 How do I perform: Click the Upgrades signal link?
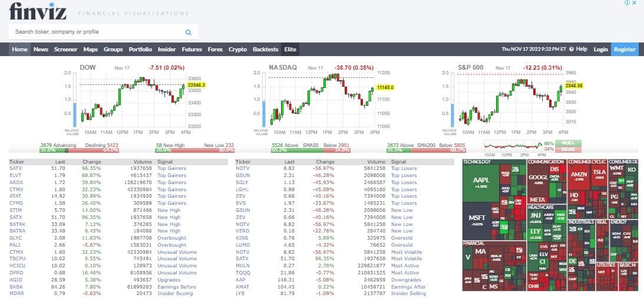pos(169,280)
